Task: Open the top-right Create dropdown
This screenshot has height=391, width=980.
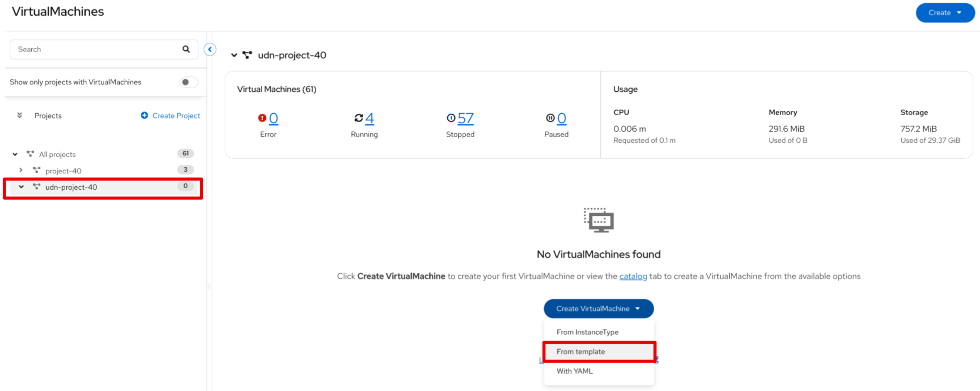Action: tap(945, 13)
